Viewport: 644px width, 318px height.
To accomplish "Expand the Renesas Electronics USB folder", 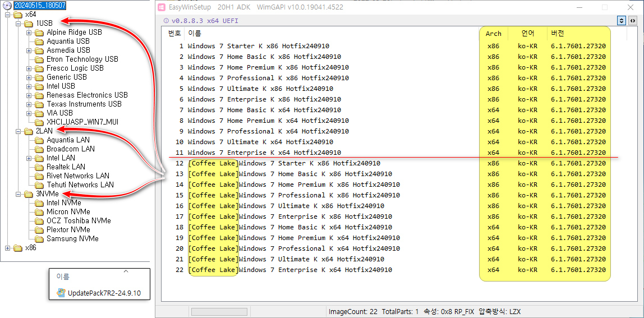I will (29, 95).
